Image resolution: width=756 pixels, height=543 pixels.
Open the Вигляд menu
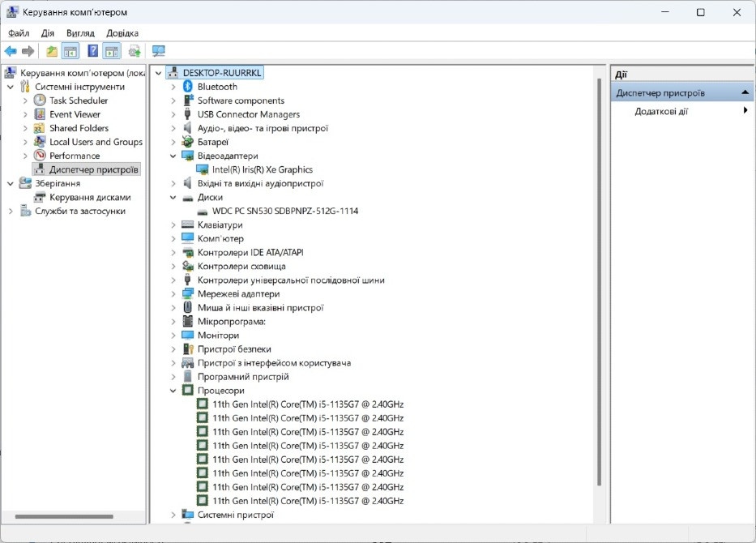point(80,33)
